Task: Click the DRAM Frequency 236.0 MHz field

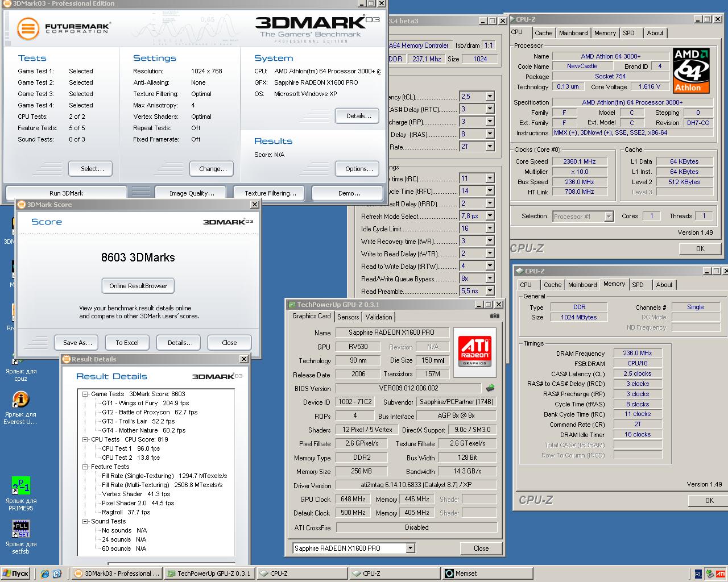Action: click(638, 353)
